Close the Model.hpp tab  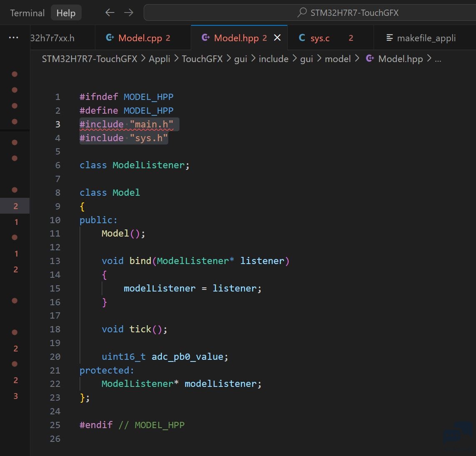coord(277,37)
